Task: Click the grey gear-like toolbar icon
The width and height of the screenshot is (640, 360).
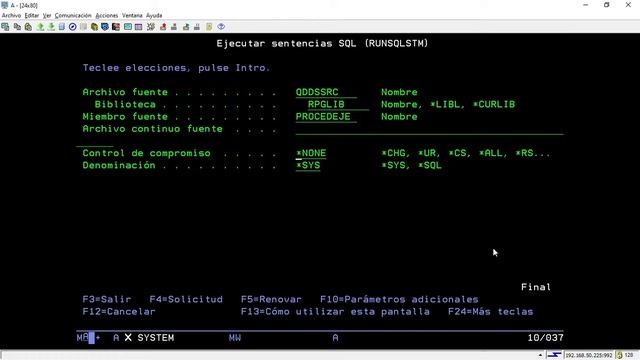Action: tap(151, 27)
